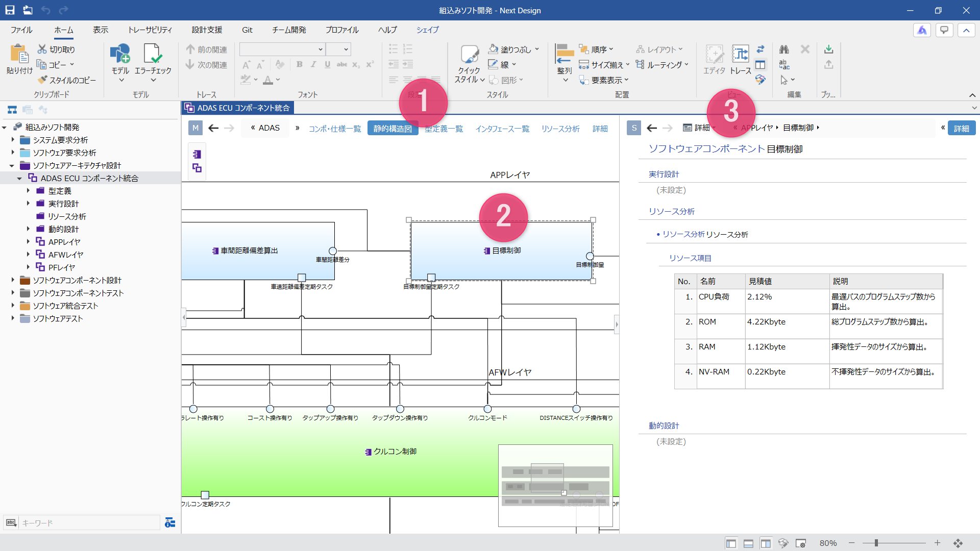The width and height of the screenshot is (980, 551).
Task: Switch to the リソース分析 view tab
Action: pyautogui.click(x=560, y=129)
